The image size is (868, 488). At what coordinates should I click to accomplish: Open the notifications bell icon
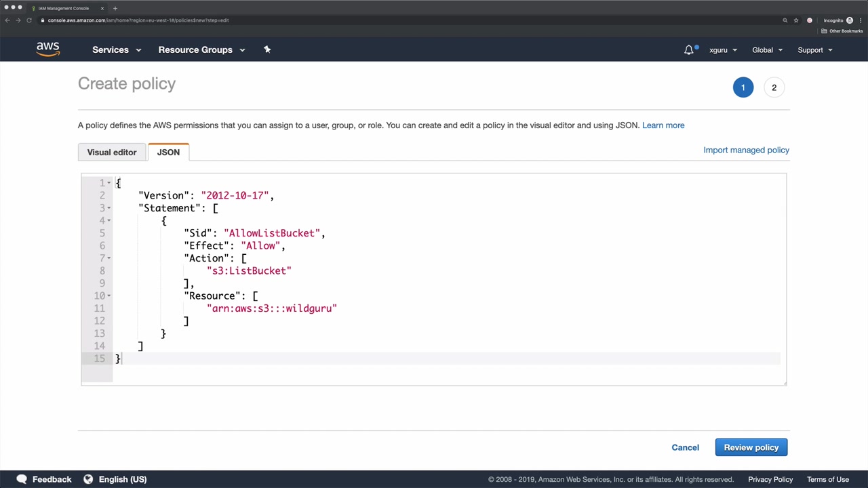(689, 49)
